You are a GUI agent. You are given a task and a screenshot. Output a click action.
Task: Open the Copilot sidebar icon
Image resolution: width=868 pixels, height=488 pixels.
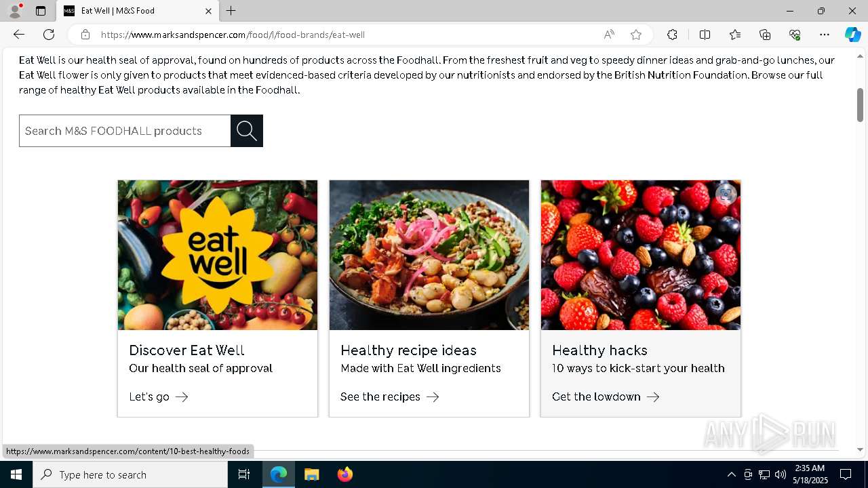point(852,35)
